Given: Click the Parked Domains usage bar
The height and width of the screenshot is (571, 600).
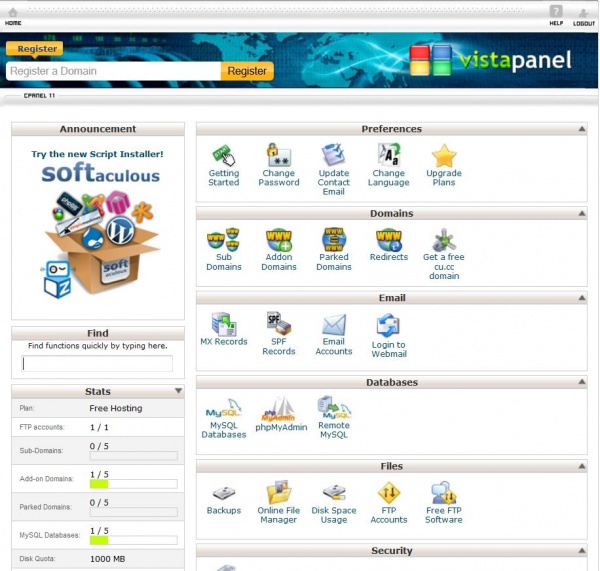Looking at the screenshot, I should point(134,512).
